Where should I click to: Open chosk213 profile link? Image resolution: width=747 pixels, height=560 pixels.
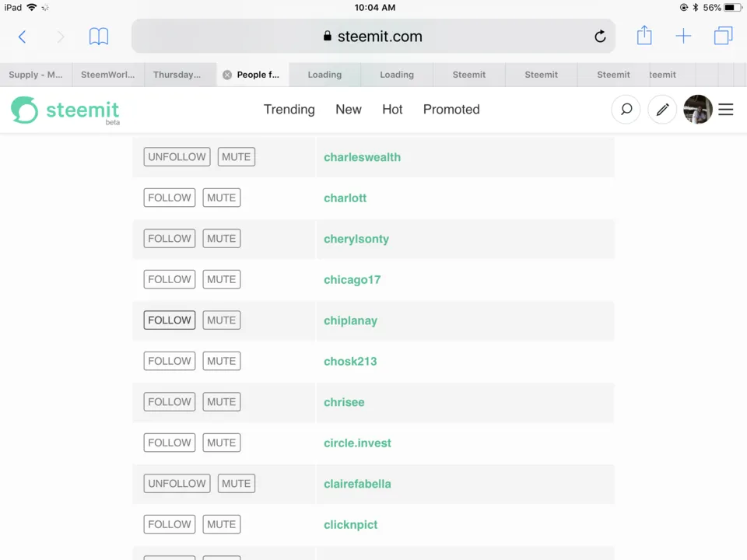[350, 362]
